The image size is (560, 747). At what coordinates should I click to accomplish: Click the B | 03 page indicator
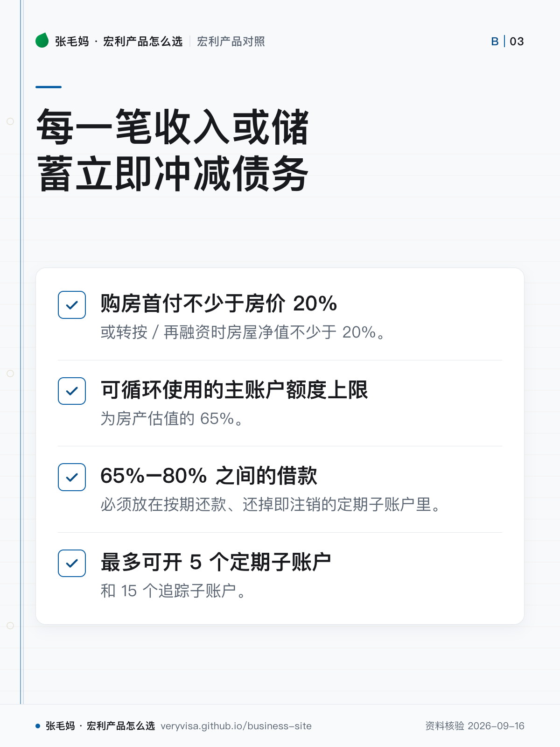point(508,42)
